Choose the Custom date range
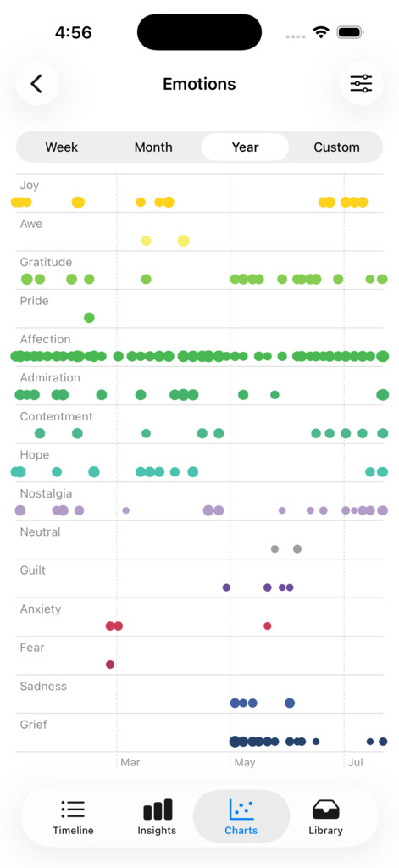 click(336, 147)
